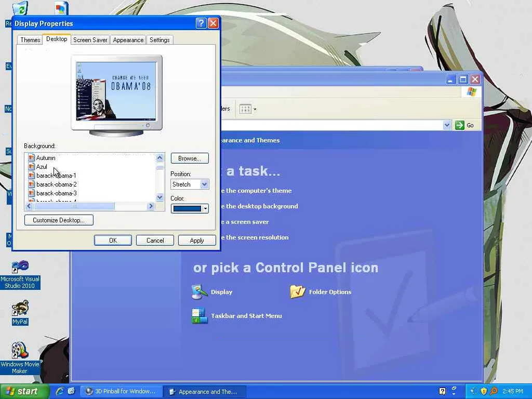Go to the Settings tab
The image size is (532, 399).
tap(159, 39)
